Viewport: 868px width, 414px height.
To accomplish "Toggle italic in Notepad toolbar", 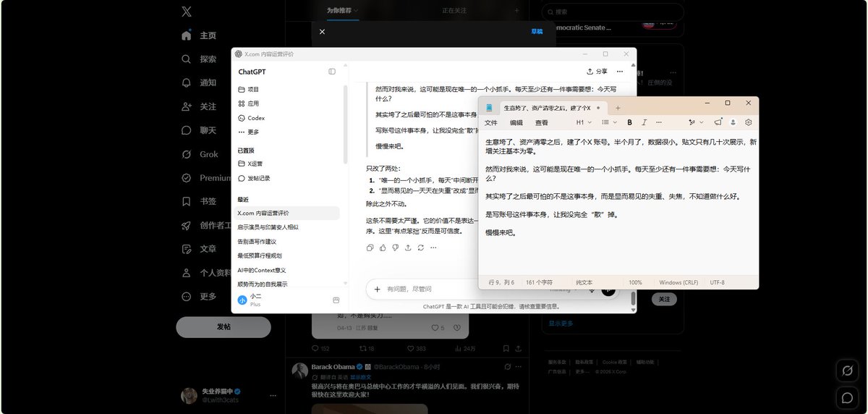I will coord(644,122).
